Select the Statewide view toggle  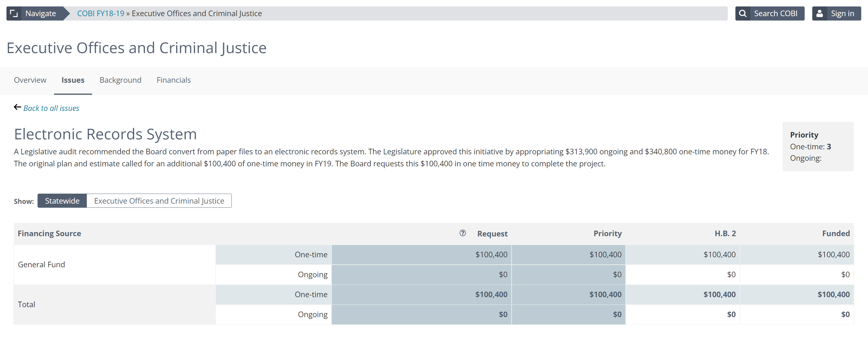62,201
